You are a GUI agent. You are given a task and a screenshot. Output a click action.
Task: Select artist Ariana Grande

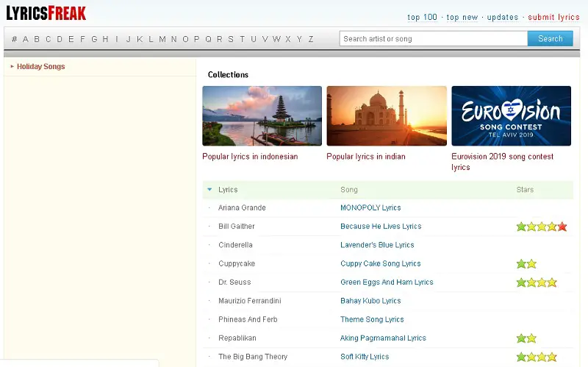coord(242,208)
